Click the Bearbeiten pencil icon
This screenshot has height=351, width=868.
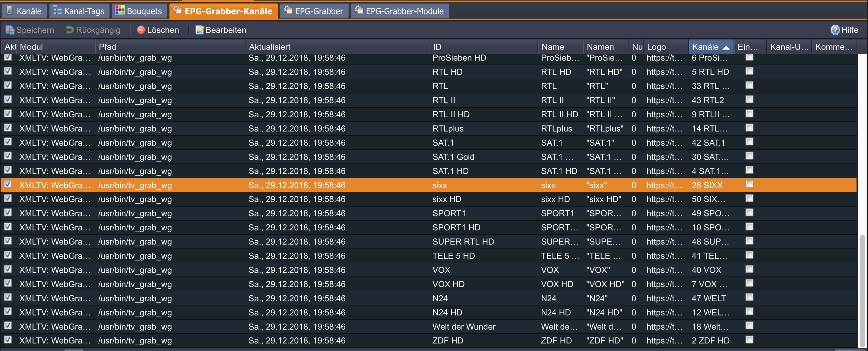click(x=200, y=30)
